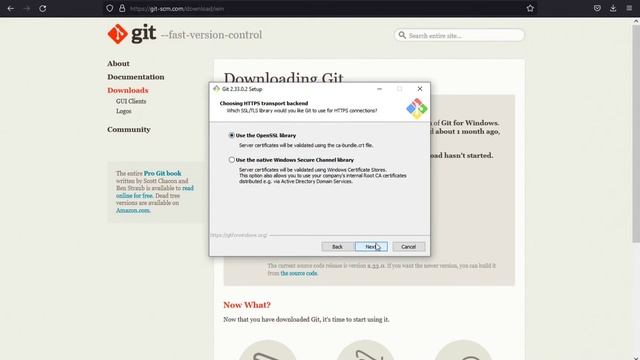
Task: Close the Git Setup dialog
Action: (420, 89)
